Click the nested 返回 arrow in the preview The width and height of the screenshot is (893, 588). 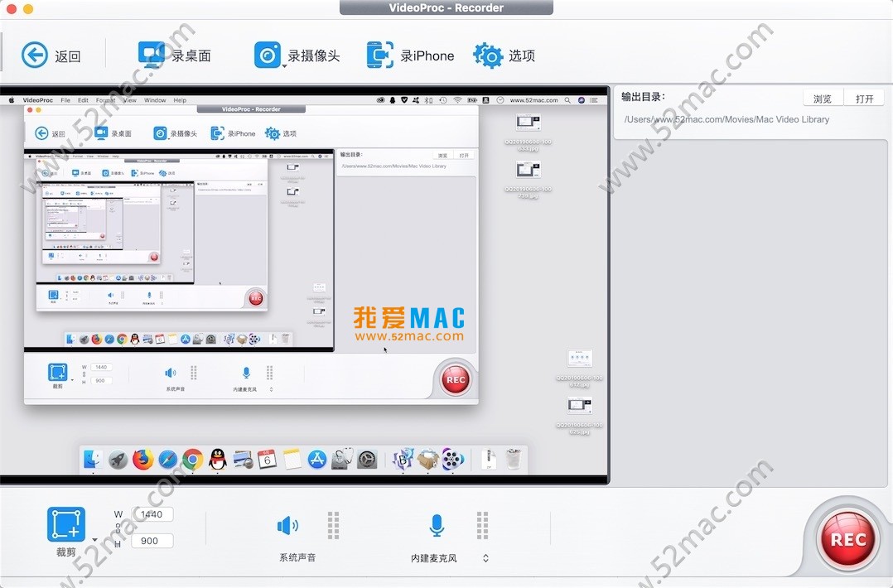(41, 133)
